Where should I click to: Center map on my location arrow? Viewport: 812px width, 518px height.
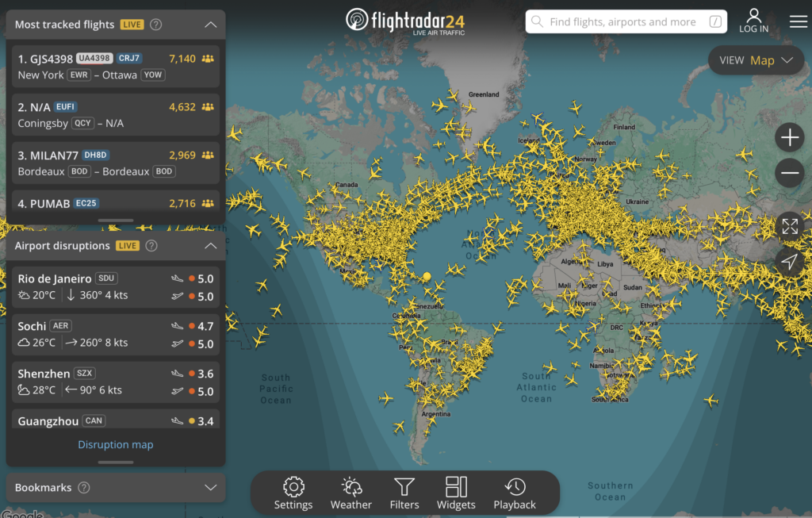pos(789,262)
